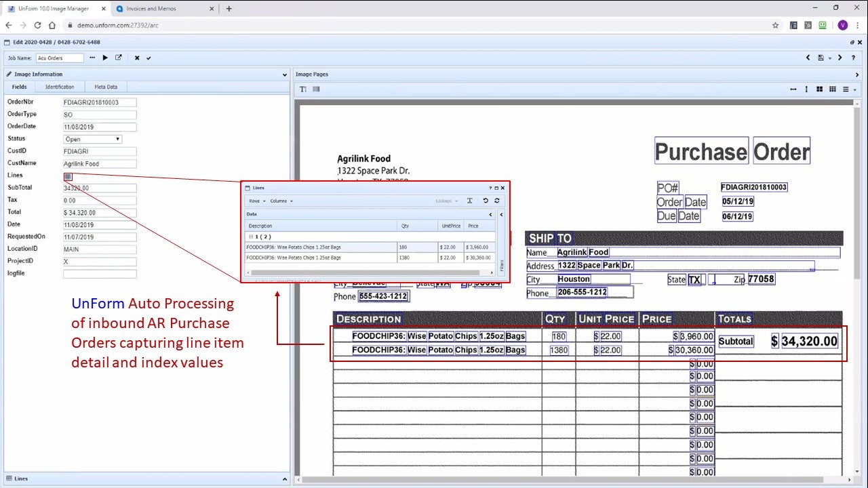
Task: Click the Tax field
Action: (x=100, y=200)
